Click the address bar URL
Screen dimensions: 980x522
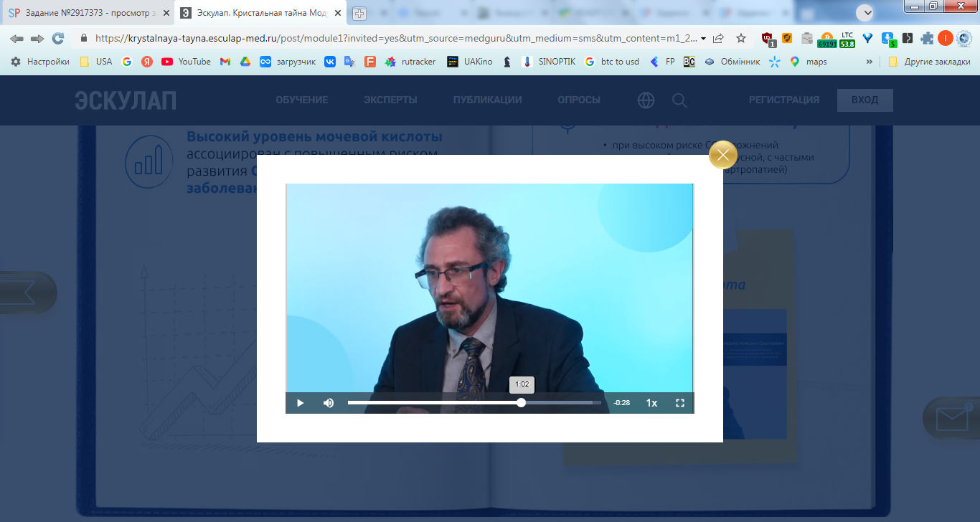[395, 39]
